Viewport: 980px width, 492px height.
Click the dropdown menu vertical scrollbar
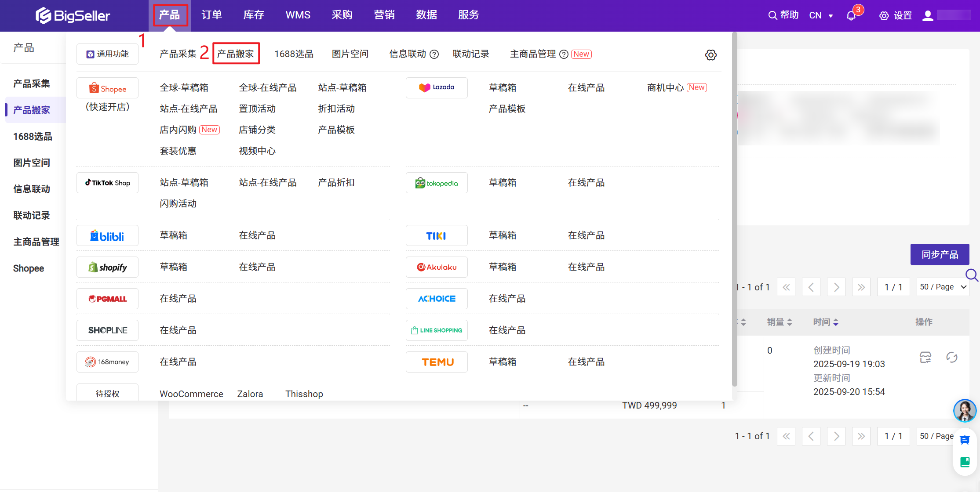[734, 209]
